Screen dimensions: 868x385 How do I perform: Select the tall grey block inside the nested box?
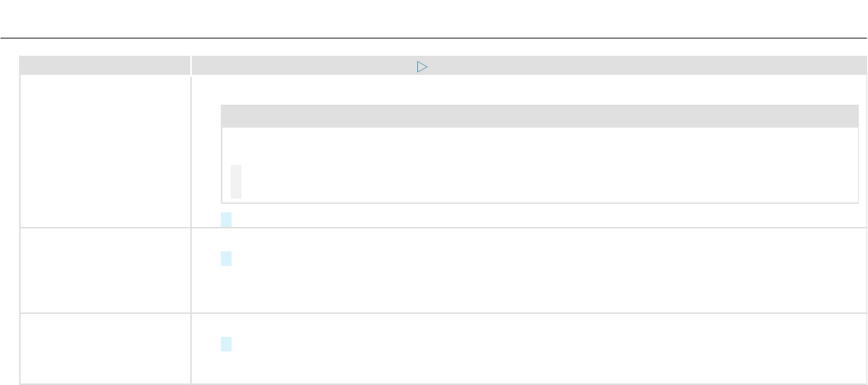[236, 182]
